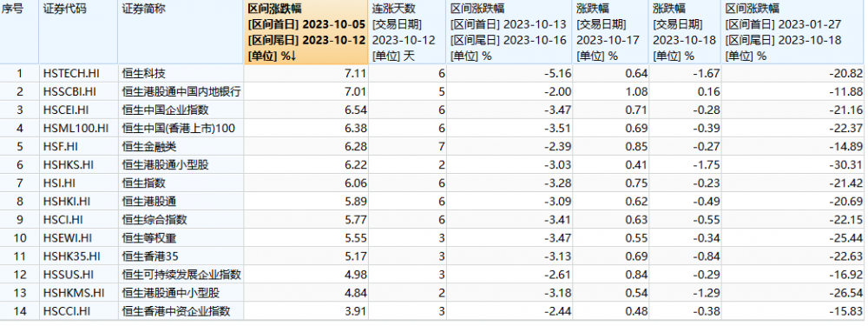Click the name 恒生港股通中国内地银行

(181, 92)
